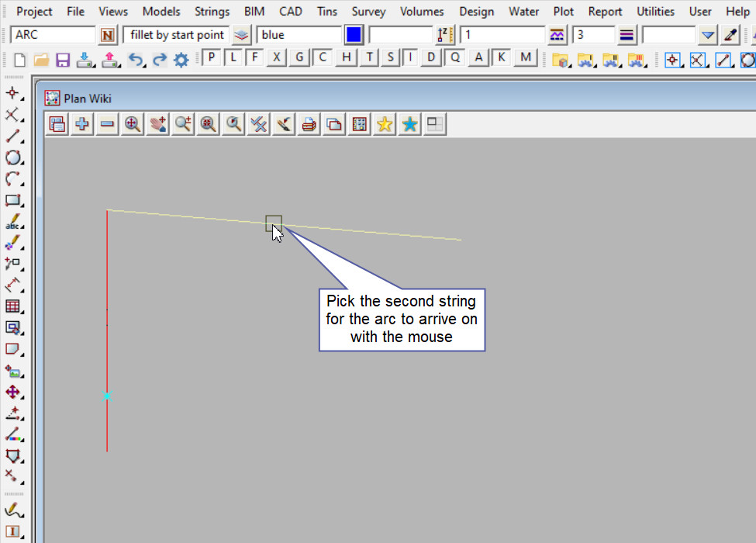Click the N button next to ARC
756x543 pixels.
click(107, 35)
